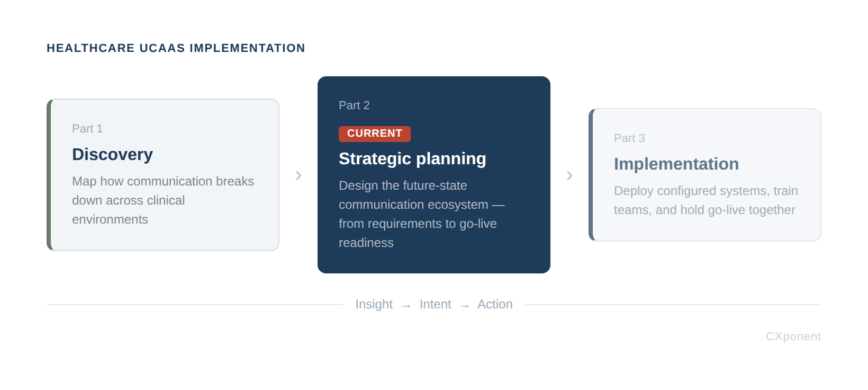Screen dimensions: 868x390
Task: Click the Implementation description about deploying systems
Action: (x=706, y=200)
